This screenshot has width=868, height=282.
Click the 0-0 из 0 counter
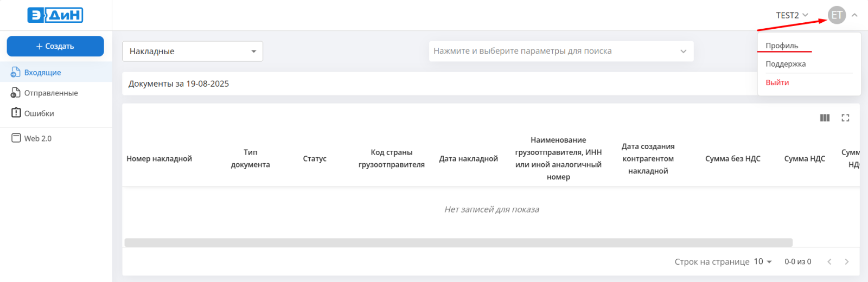[798, 261]
